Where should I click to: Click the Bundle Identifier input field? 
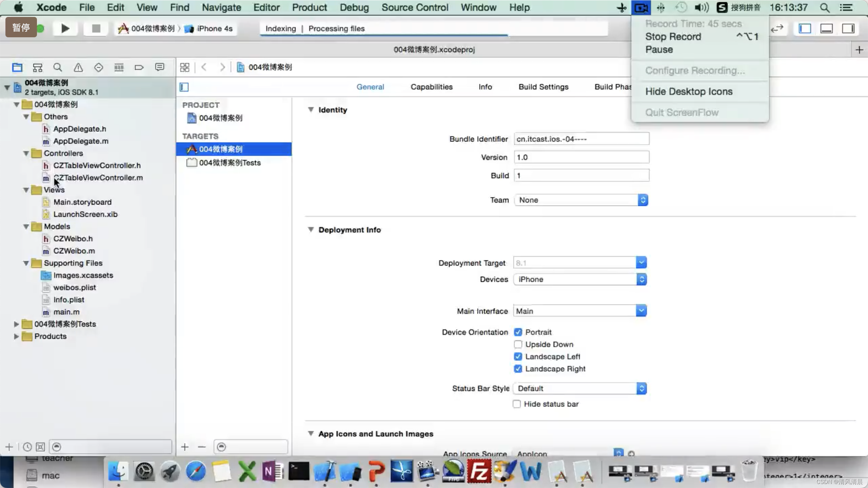tap(581, 138)
